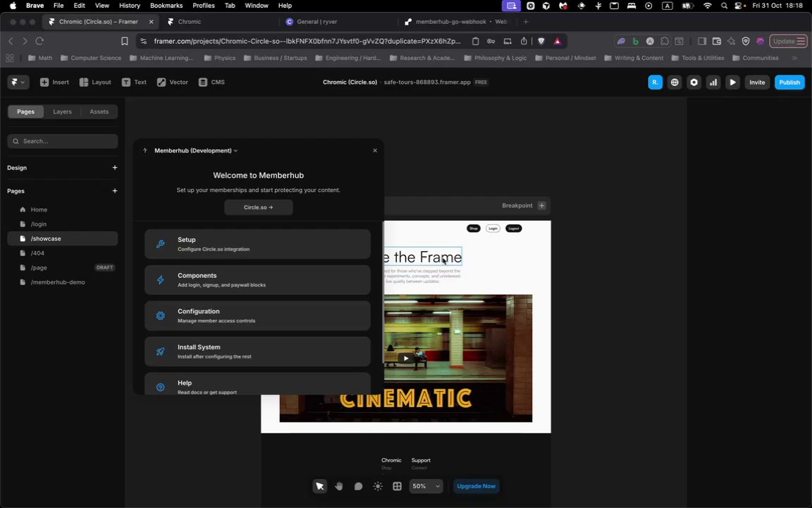Select the /login page

(63, 224)
